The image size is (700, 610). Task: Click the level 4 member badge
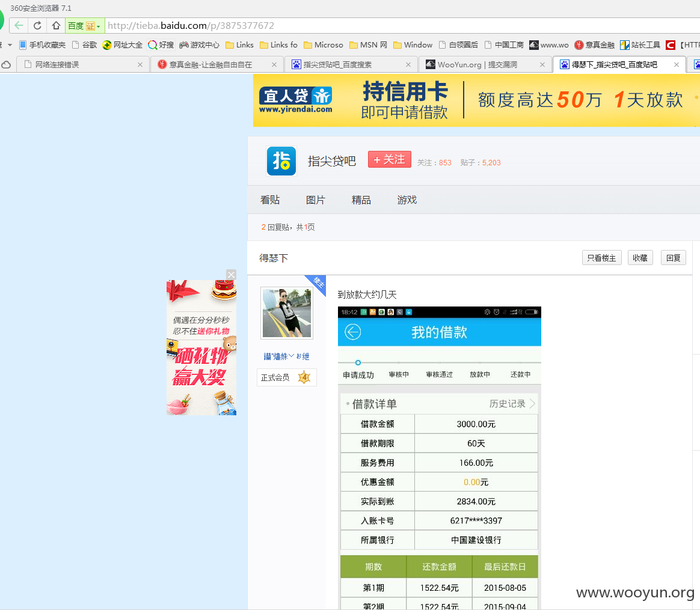pos(304,377)
